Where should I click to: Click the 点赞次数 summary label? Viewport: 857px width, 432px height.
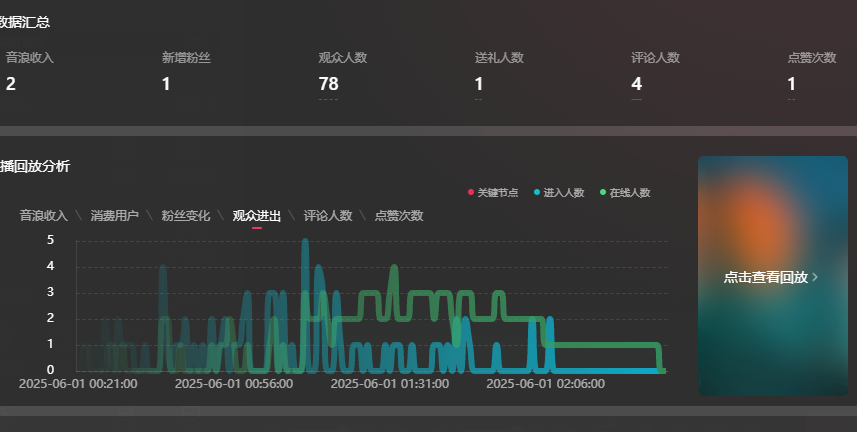pyautogui.click(x=812, y=57)
